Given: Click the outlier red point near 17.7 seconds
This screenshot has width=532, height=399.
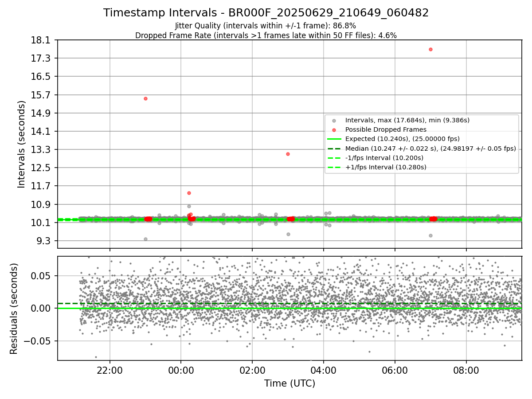Looking at the screenshot, I should [430, 49].
